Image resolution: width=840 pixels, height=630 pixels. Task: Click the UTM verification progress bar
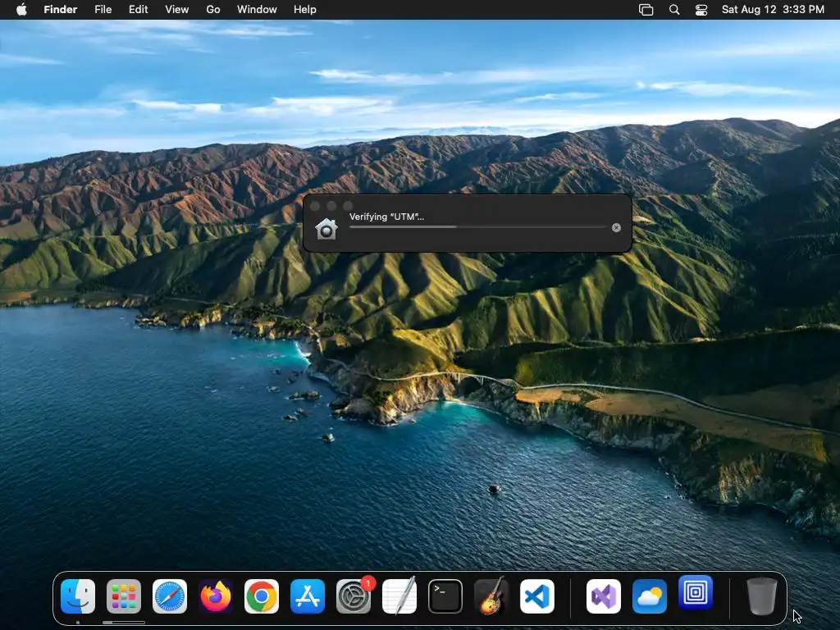477,227
